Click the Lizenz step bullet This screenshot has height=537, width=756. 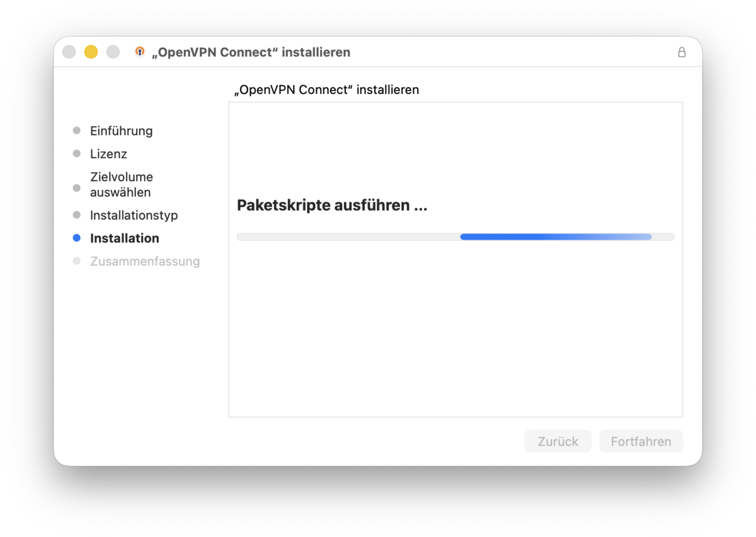pos(77,154)
